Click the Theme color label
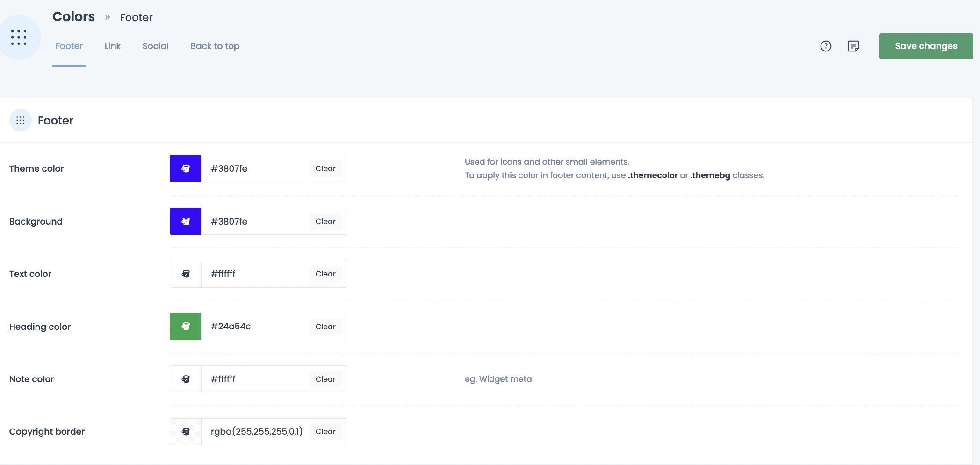Screen dimensions: 980x465 pos(36,168)
